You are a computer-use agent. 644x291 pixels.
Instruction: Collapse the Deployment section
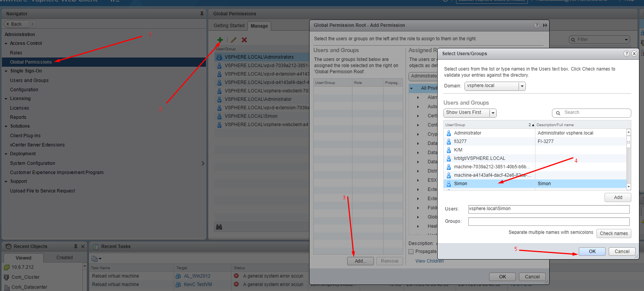tap(6, 154)
